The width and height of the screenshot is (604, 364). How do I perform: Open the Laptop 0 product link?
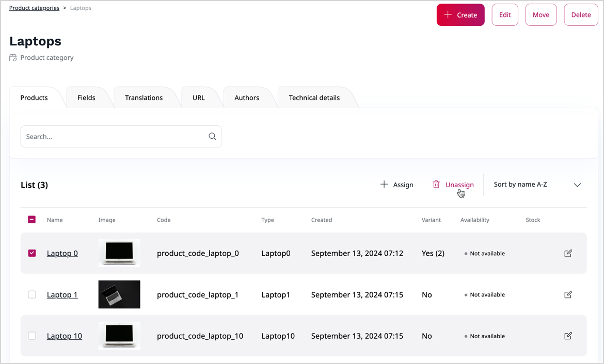(62, 253)
